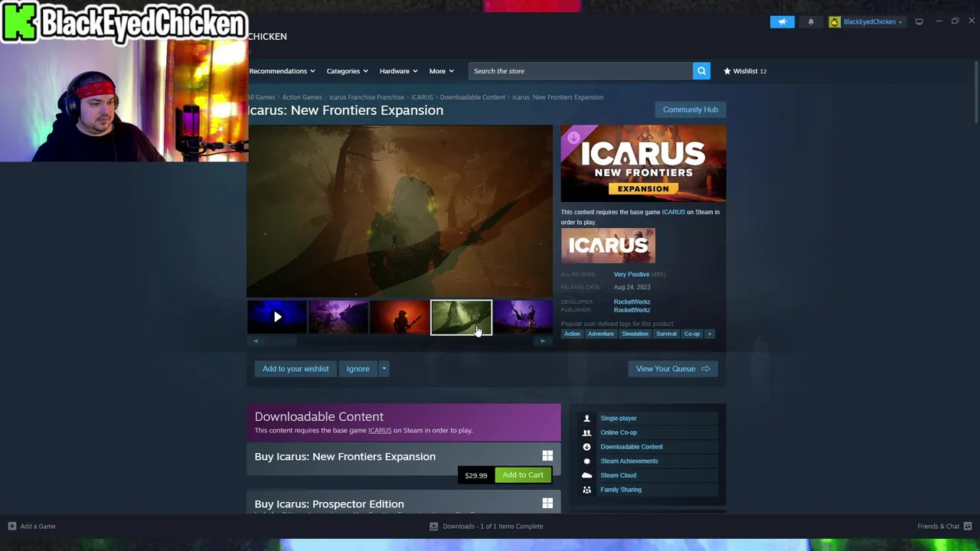Click the RocketWerkz publisher link
The width and height of the screenshot is (980, 551).
coord(632,310)
